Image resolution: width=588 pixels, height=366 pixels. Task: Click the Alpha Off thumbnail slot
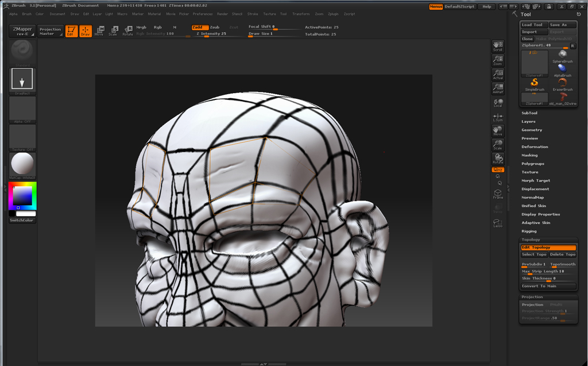pyautogui.click(x=22, y=110)
